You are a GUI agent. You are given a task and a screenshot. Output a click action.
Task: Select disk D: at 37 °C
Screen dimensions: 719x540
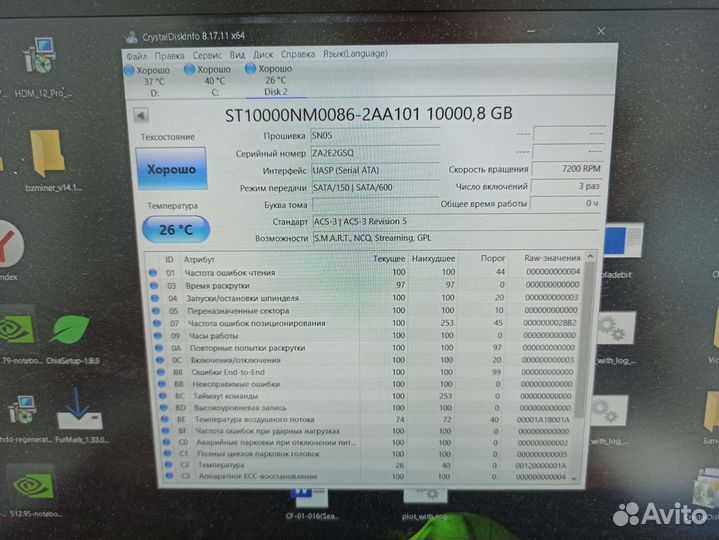pos(147,81)
